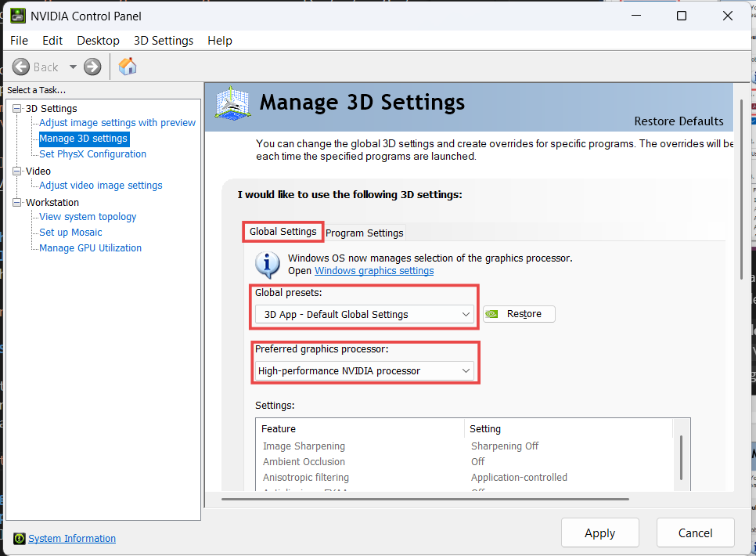The height and width of the screenshot is (556, 756).
Task: Open the Desktop menu
Action: point(98,41)
